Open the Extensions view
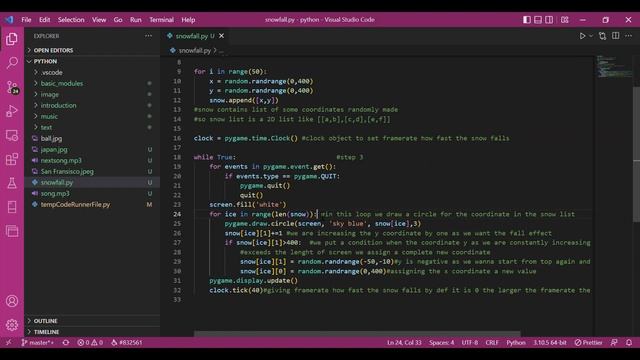 [12, 159]
